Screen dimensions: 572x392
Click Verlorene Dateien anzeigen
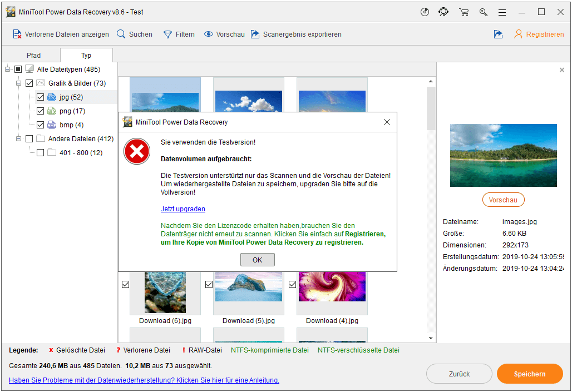point(61,34)
